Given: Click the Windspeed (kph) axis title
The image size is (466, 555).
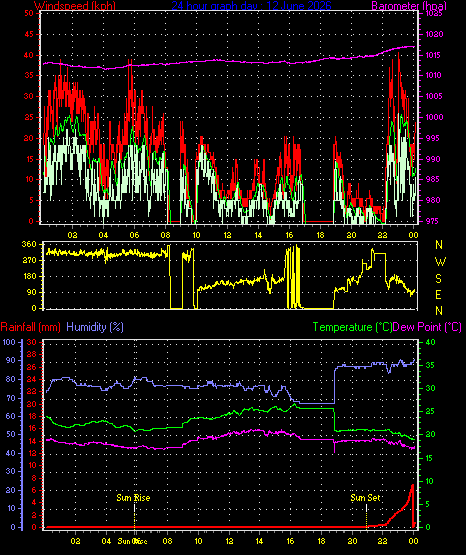Looking at the screenshot, I should (x=75, y=6).
